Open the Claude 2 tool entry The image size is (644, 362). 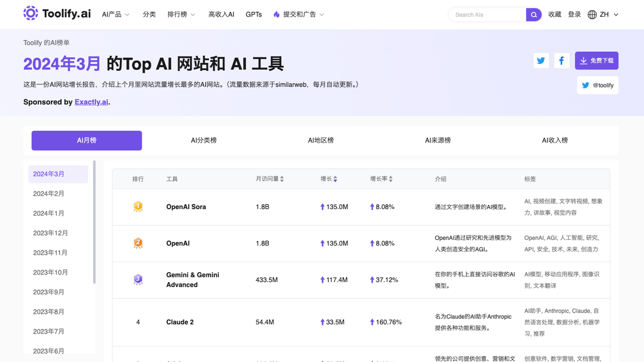pos(180,322)
